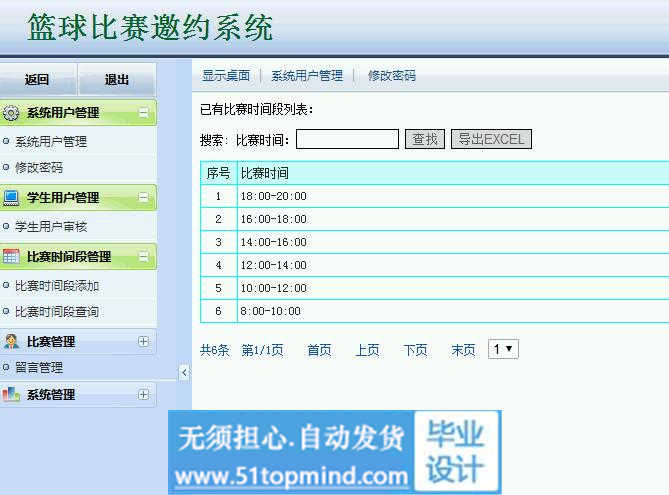Viewport: 669px width, 495px height.
Task: Open 比赛时间段添加 in the sidebar
Action: pos(57,286)
